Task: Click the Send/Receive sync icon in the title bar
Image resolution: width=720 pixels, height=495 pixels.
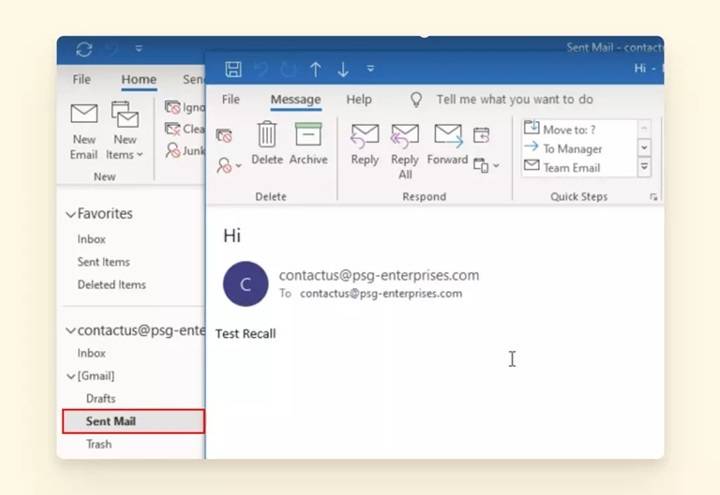Action: pos(84,50)
